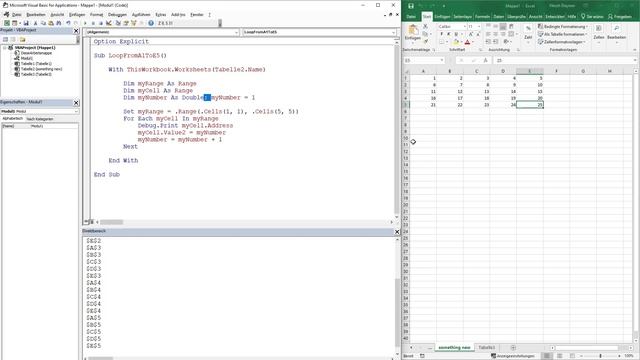Click the Name Box showing E5
Screen dimensions: 640x360
tap(423, 60)
